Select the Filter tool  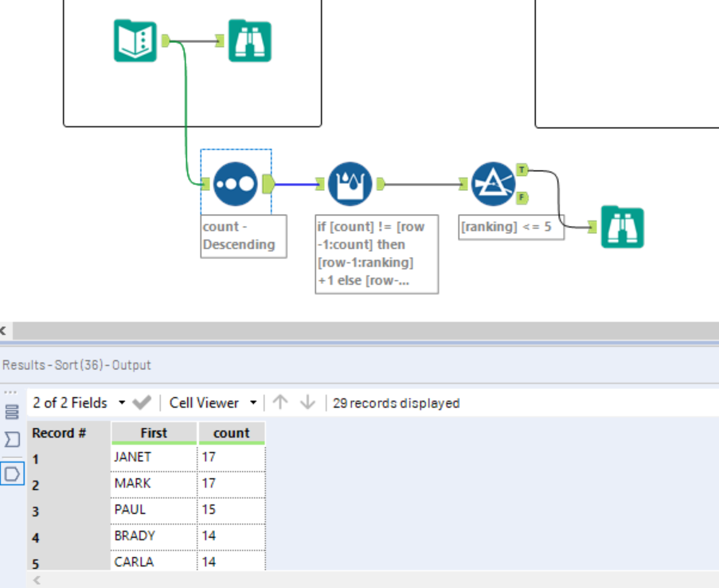(x=493, y=185)
